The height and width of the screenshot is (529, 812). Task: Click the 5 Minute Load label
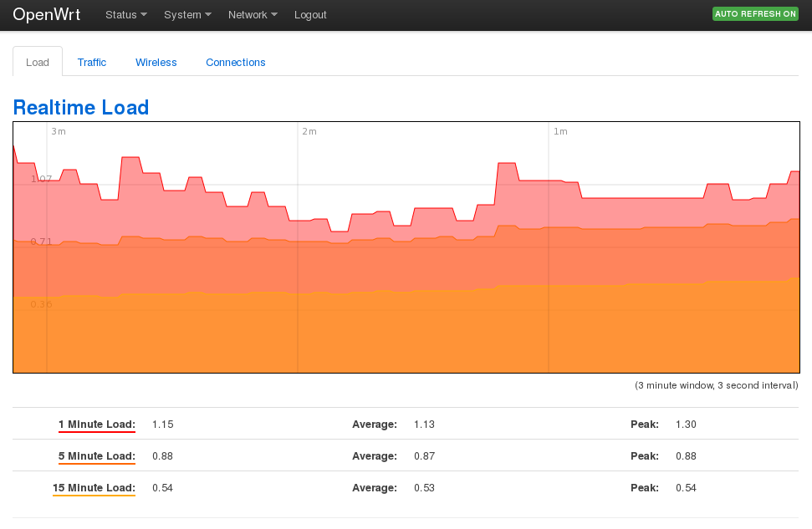click(x=97, y=456)
